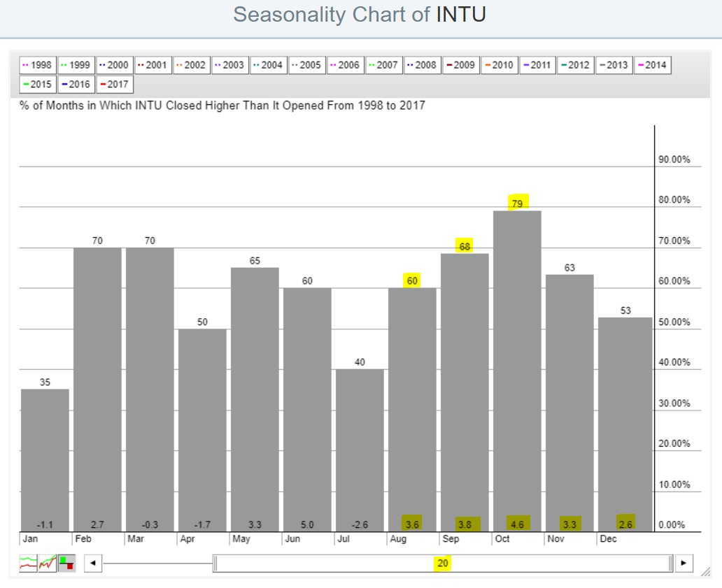Toggle the 2007 year legend
Viewport: 722px width, 588px height.
click(x=384, y=65)
